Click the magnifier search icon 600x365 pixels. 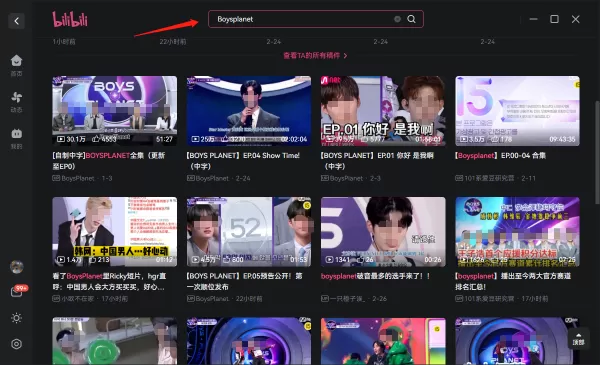[x=411, y=19]
